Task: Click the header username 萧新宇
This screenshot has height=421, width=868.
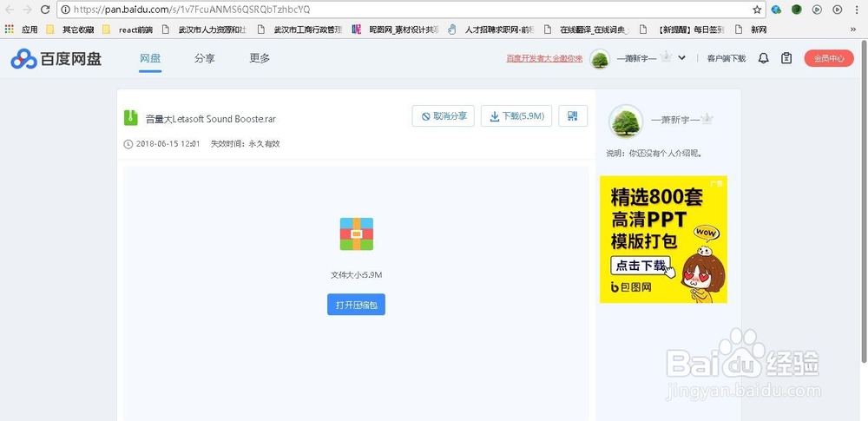Action: (x=637, y=58)
